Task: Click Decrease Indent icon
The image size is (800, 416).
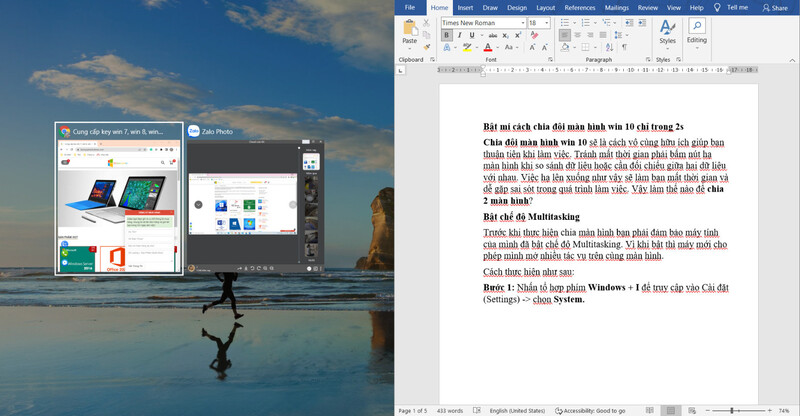Action: point(629,22)
